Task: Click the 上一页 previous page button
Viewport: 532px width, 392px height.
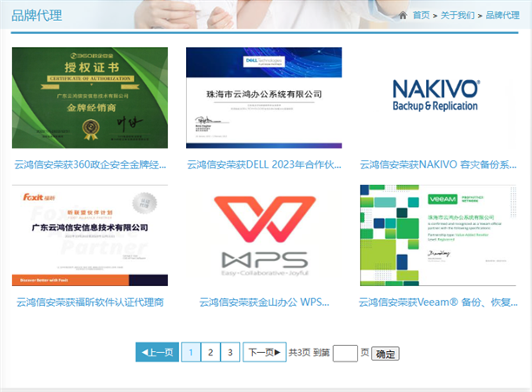Action: [157, 352]
